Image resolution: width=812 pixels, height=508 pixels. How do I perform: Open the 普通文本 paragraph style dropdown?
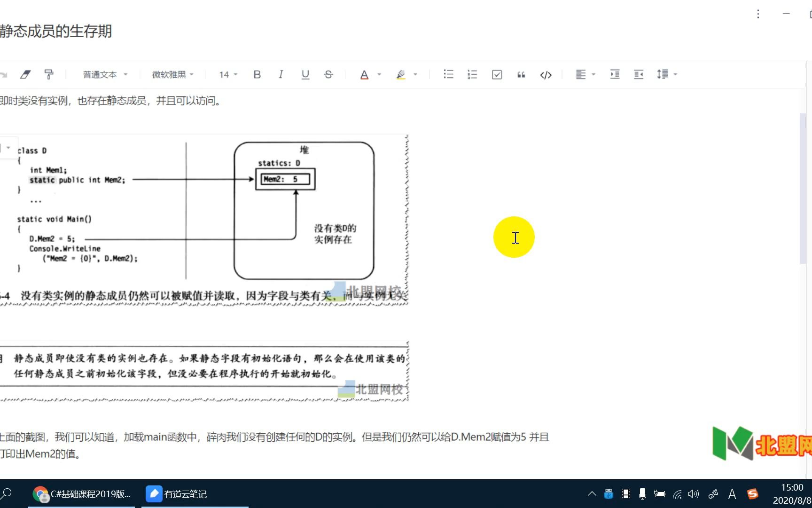(104, 74)
